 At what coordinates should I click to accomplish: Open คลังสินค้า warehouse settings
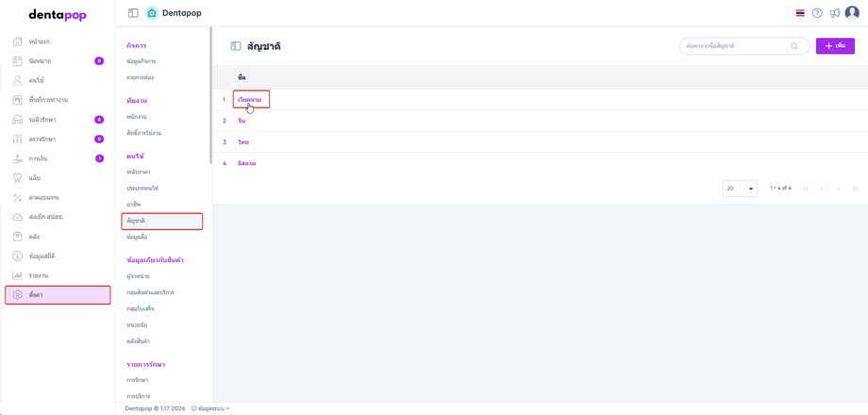139,340
